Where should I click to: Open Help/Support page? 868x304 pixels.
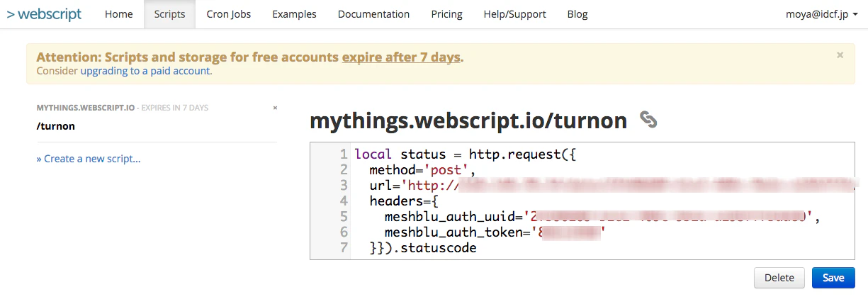coord(514,14)
